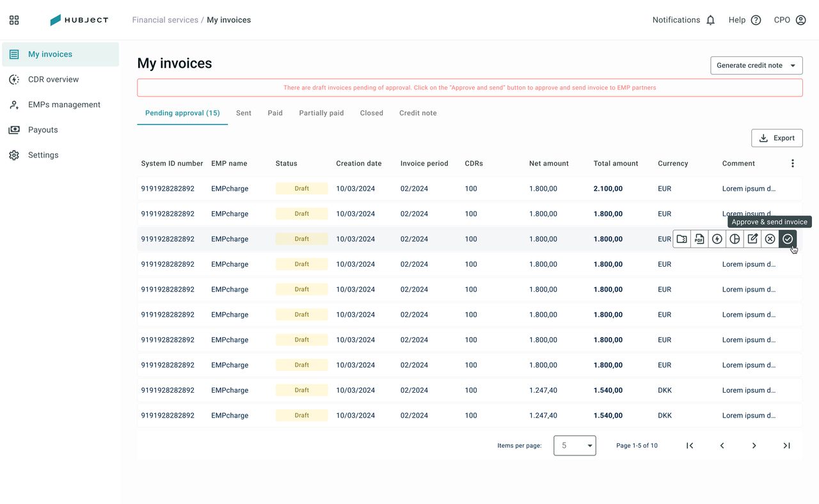Click the edit pencil icon in row actions
The image size is (819, 504).
752,239
